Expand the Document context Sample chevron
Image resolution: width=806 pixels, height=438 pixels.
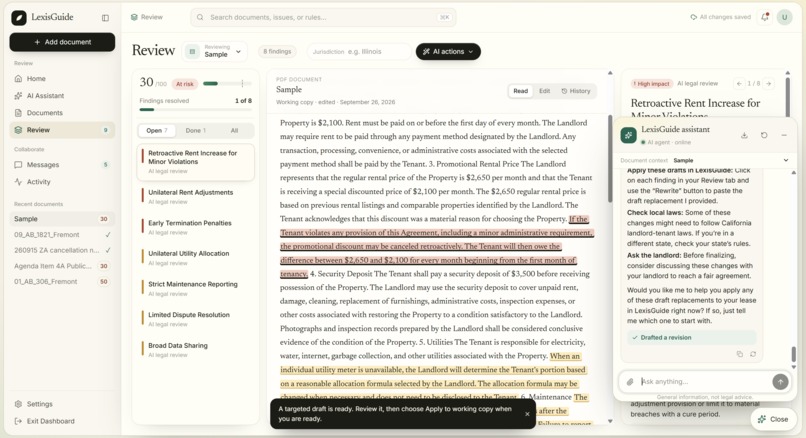click(785, 160)
